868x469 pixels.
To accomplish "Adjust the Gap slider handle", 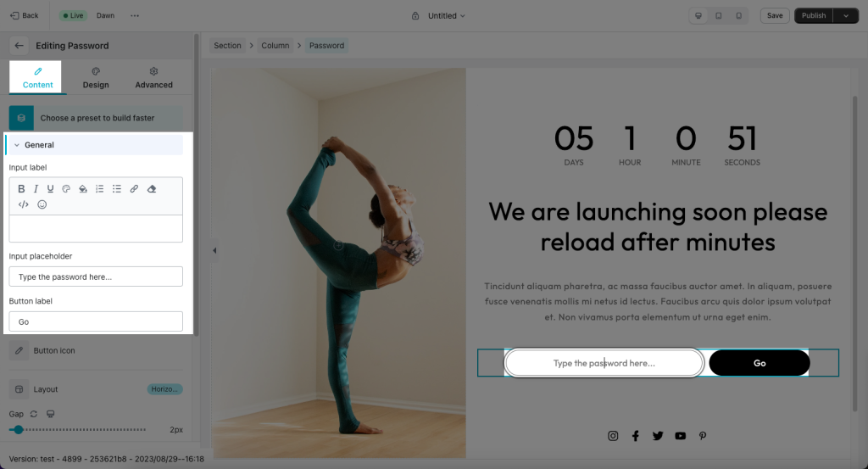I will [19, 430].
